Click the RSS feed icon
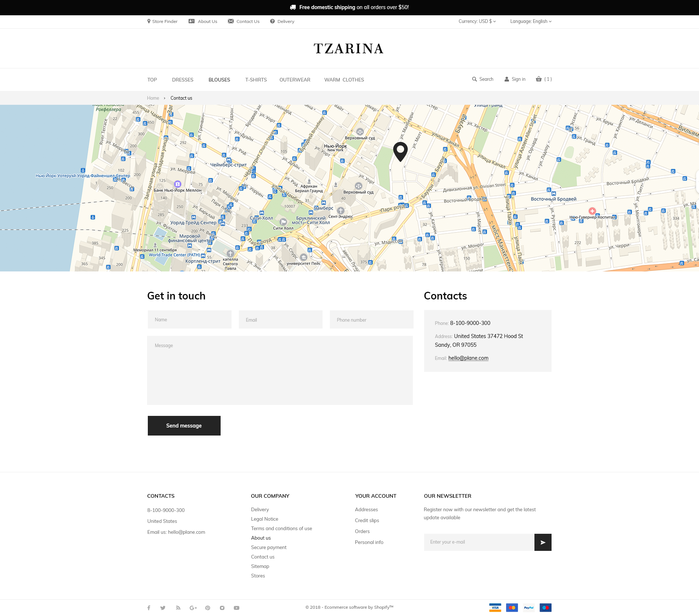The width and height of the screenshot is (699, 616). pos(178,608)
